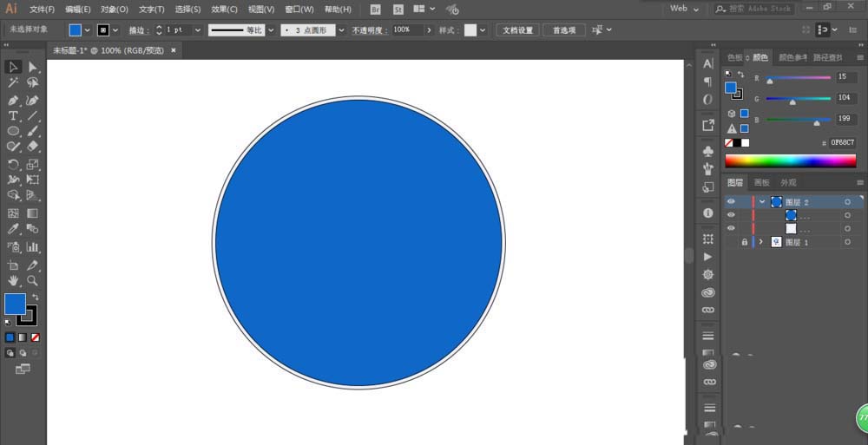Open the stroke weight 1 pt dropdown
Screen dimensions: 868x445
(198, 29)
